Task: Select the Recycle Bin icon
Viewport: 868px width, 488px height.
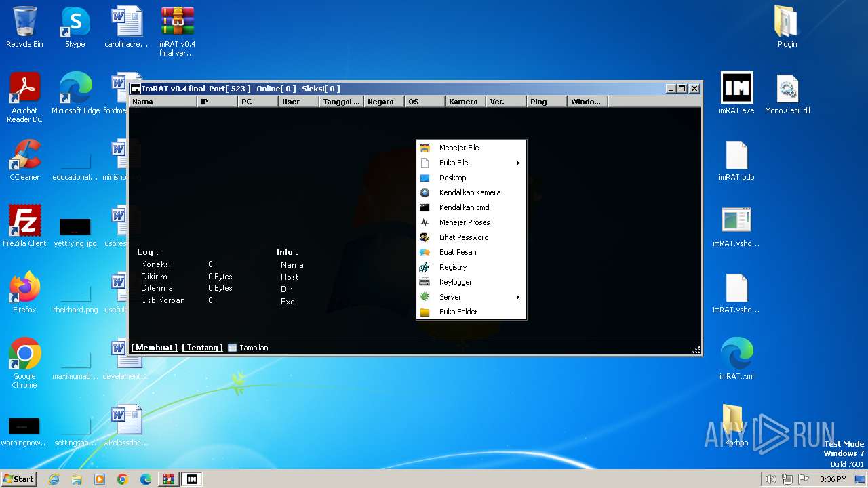Action: [x=24, y=27]
